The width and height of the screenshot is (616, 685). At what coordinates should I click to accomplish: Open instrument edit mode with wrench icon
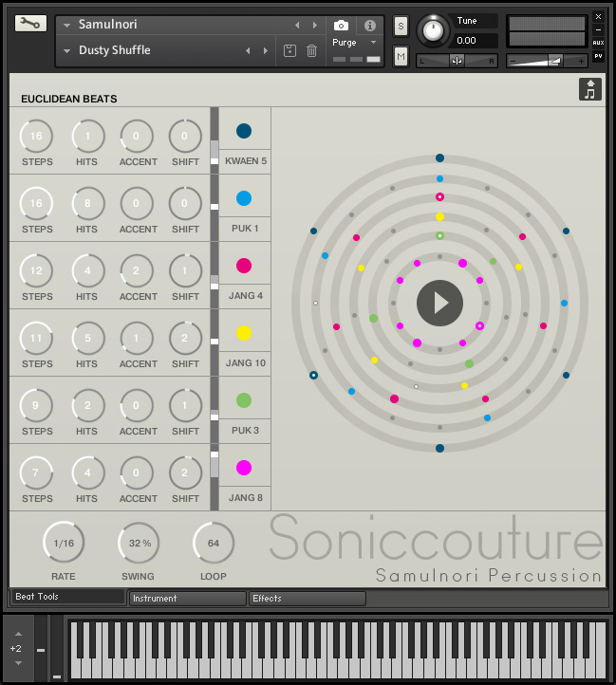pyautogui.click(x=30, y=23)
